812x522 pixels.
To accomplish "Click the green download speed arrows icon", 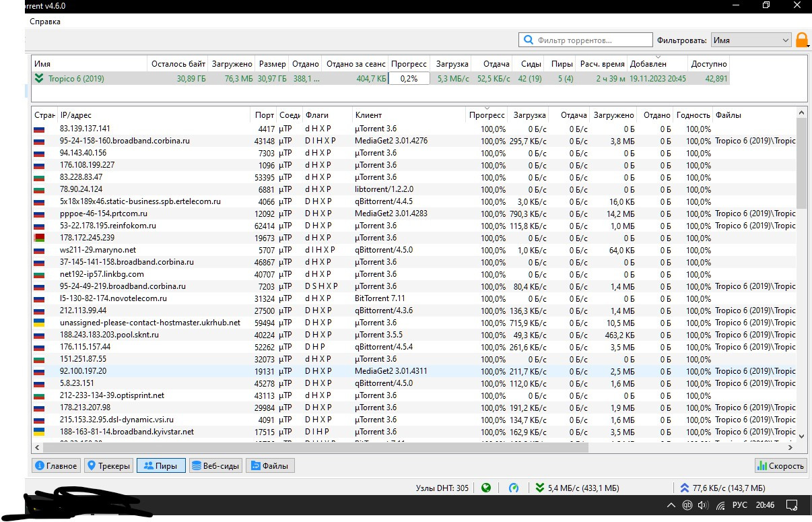I will (540, 488).
